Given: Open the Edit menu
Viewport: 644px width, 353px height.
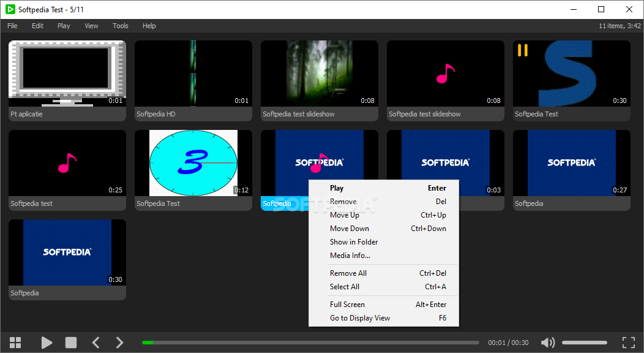Looking at the screenshot, I should point(37,26).
